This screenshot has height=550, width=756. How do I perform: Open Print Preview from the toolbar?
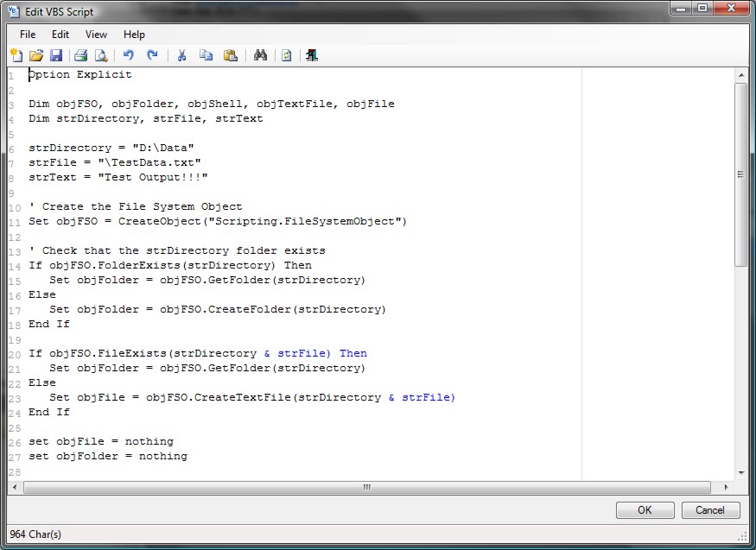[101, 55]
